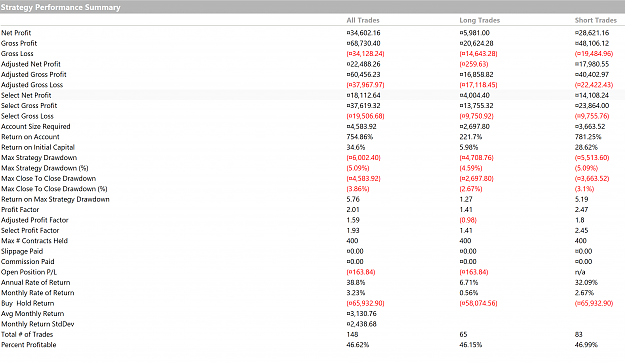This screenshot has height=363, width=625.
Task: Select the All Trades column header
Action: pos(363,20)
